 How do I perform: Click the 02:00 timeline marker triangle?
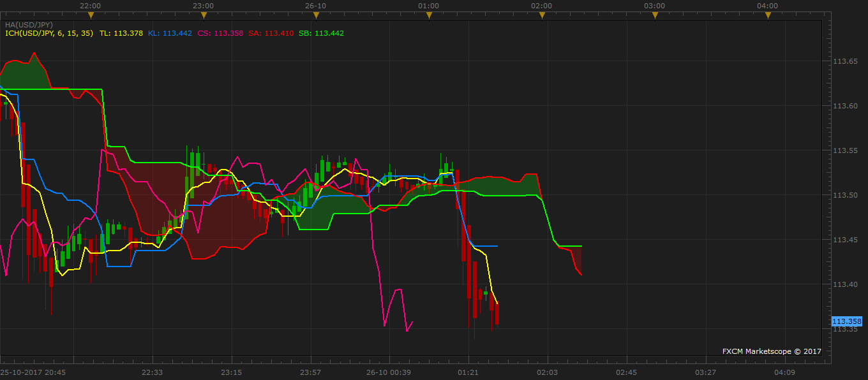(542, 14)
